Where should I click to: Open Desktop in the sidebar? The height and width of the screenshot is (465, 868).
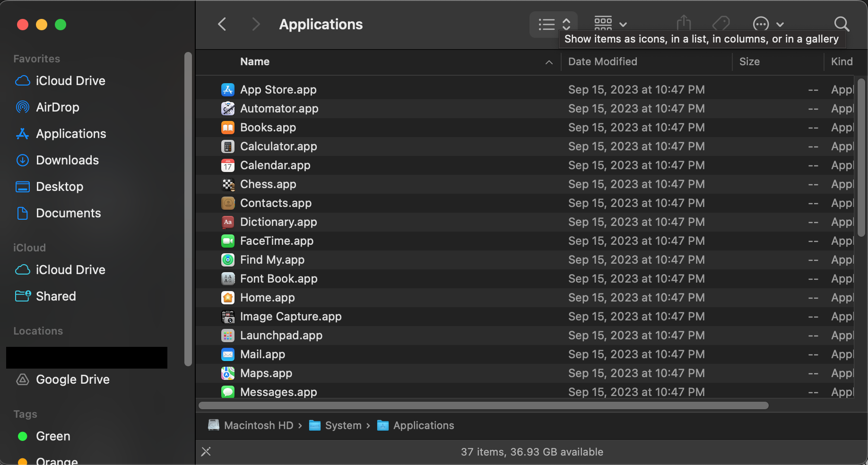[49, 187]
